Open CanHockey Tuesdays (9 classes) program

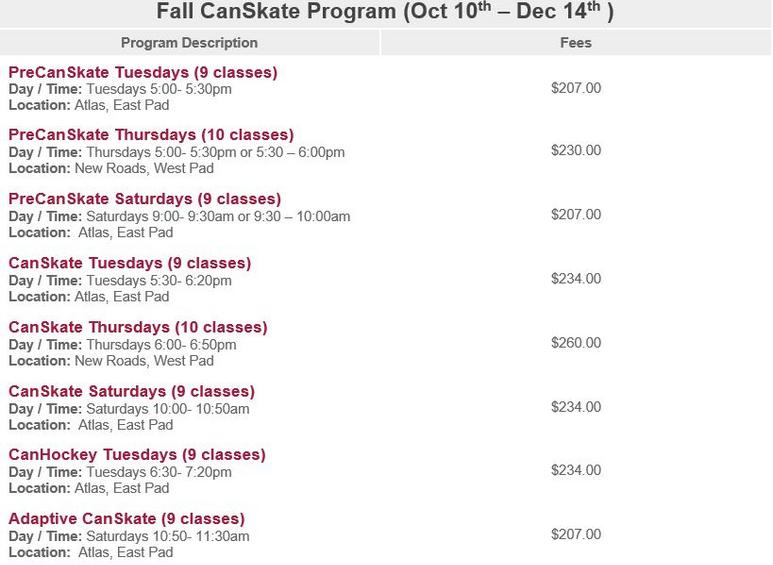(x=137, y=455)
